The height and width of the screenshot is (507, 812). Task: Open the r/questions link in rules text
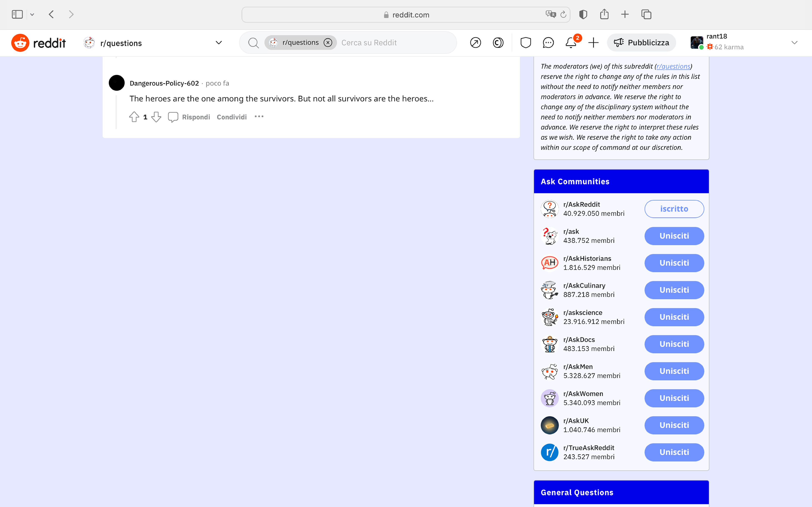673,66
